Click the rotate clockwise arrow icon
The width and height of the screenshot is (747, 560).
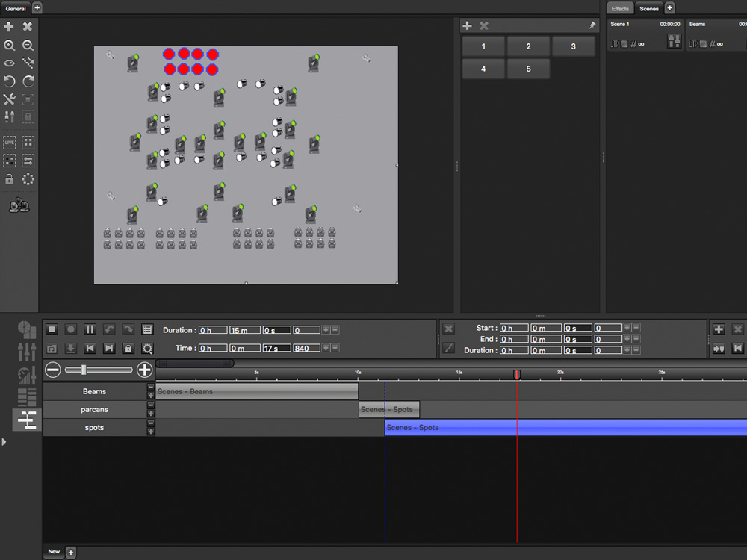(x=28, y=81)
